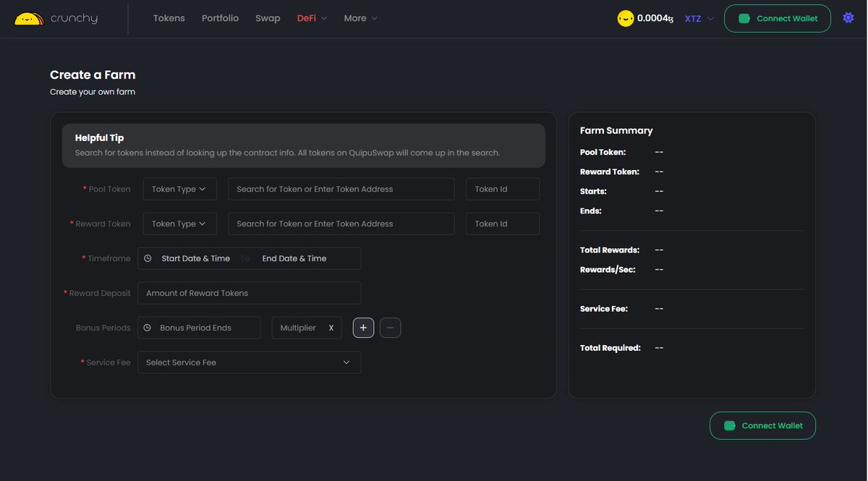This screenshot has width=868, height=481.
Task: Remove a bonus period with the minus icon
Action: (390, 327)
